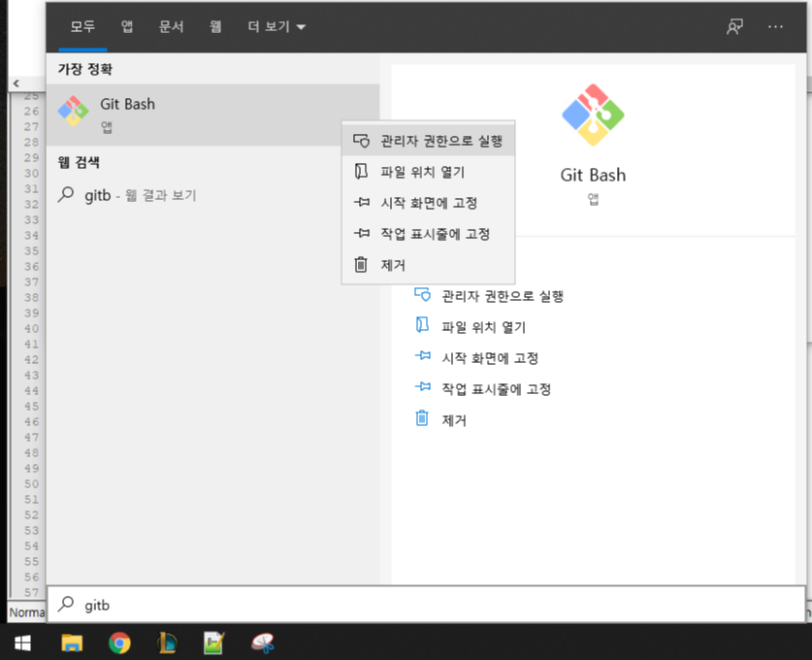Click the file location icon in context menu
The width and height of the screenshot is (812, 660).
[x=361, y=171]
